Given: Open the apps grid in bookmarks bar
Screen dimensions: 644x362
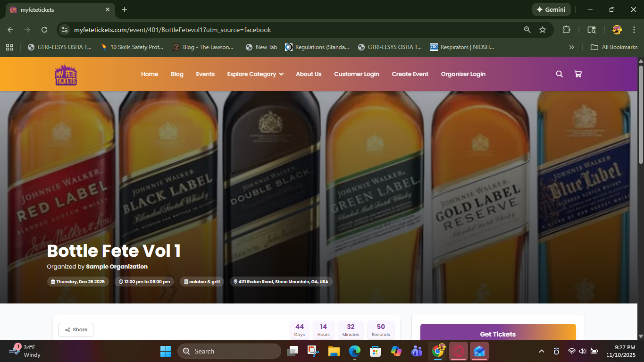Looking at the screenshot, I should coord(9,47).
